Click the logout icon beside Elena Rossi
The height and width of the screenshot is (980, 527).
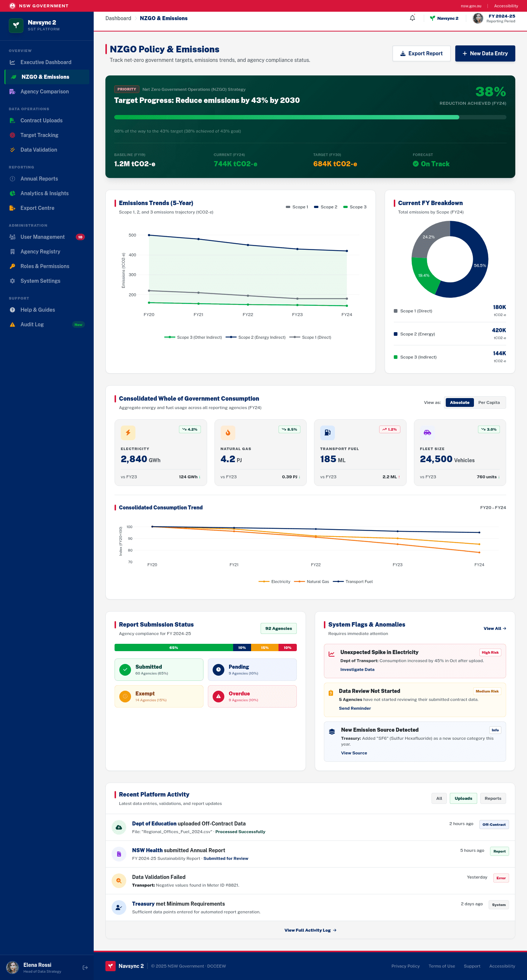coord(85,968)
